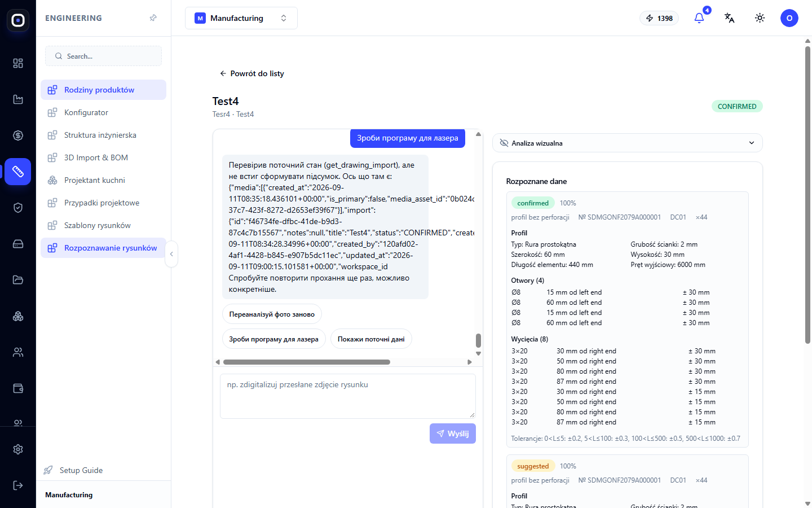812x508 pixels.
Task: Collapse the sidebar with chevron handle
Action: click(171, 254)
